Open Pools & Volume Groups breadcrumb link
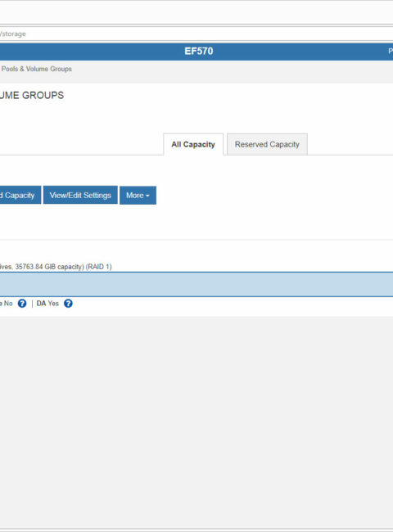Viewport: 393px width, 532px height. (36, 69)
